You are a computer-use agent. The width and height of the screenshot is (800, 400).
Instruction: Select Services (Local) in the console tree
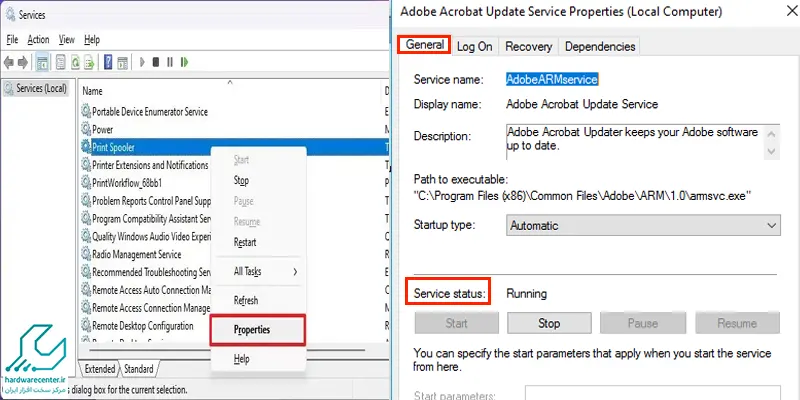[x=36, y=89]
